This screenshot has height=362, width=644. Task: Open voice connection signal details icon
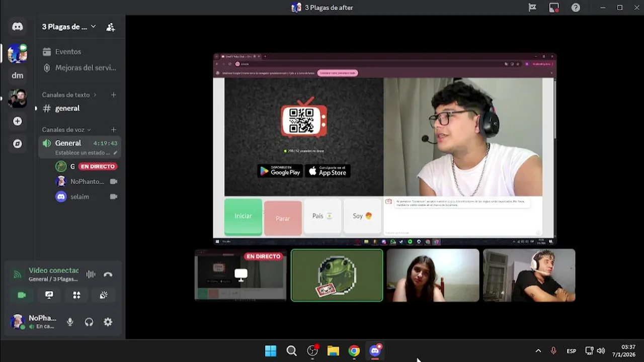[x=18, y=275]
